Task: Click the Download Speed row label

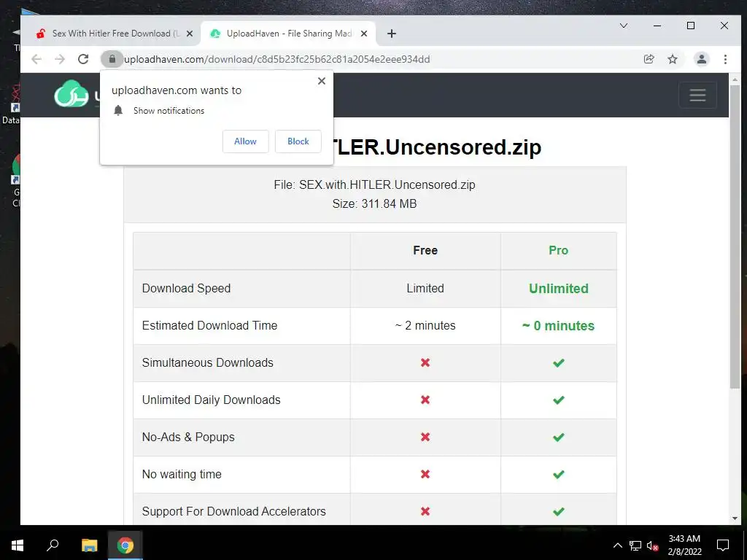Action: pyautogui.click(x=186, y=289)
